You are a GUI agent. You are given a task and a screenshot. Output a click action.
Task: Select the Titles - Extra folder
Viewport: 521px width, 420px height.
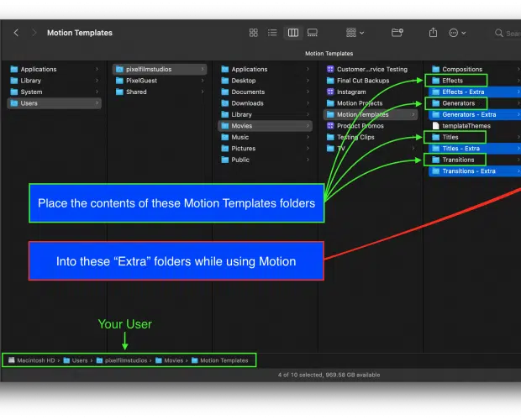point(475,148)
